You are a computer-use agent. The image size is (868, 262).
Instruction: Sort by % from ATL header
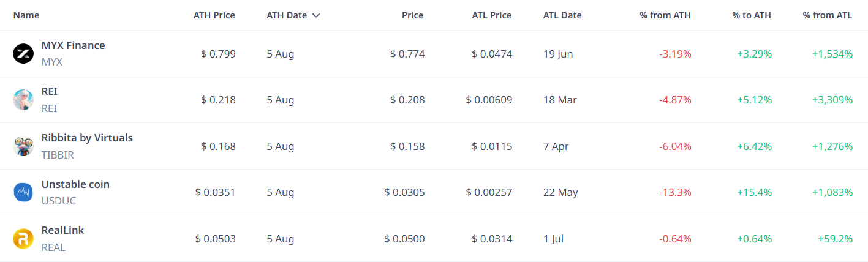(828, 15)
